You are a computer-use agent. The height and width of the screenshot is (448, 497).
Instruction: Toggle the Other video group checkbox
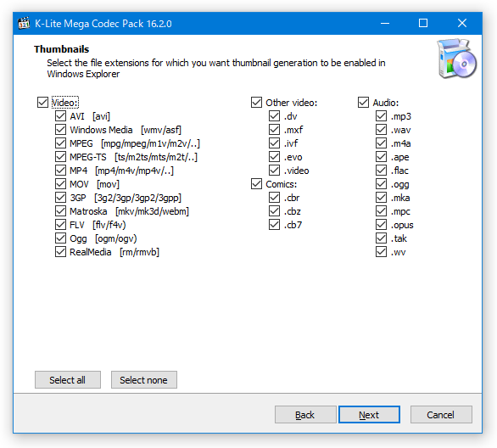(x=256, y=103)
